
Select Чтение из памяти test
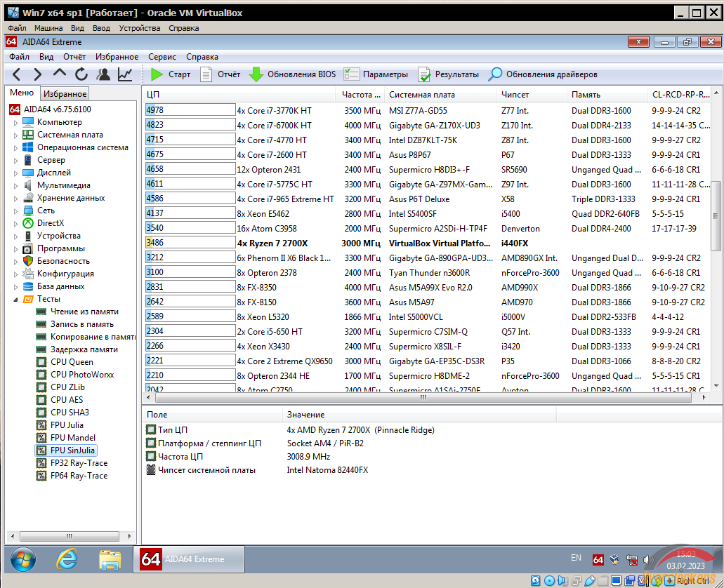coord(84,312)
